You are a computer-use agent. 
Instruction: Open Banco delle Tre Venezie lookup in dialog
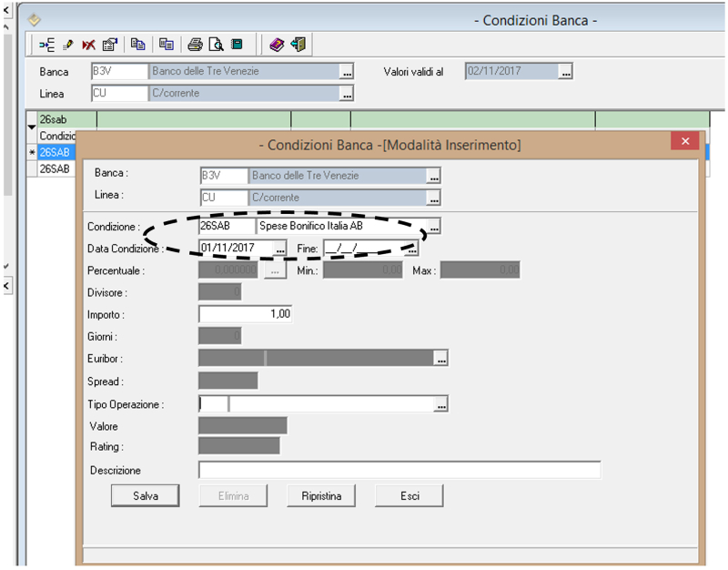[434, 177]
